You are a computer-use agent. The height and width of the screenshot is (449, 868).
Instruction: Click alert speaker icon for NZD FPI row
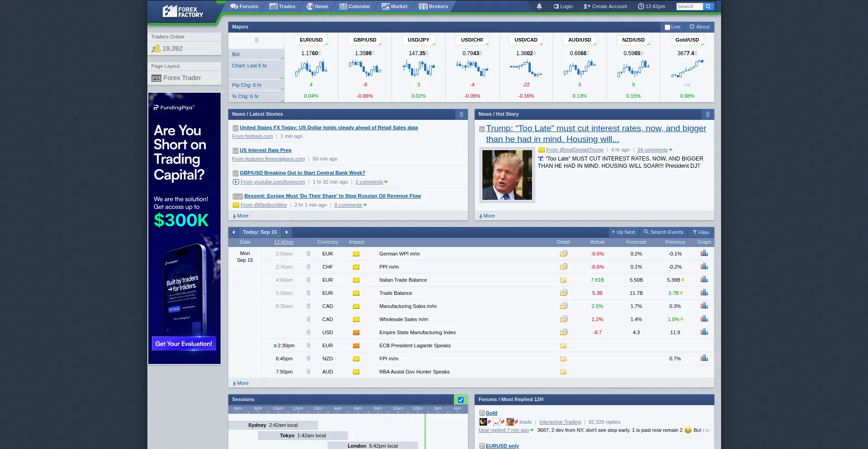308,359
